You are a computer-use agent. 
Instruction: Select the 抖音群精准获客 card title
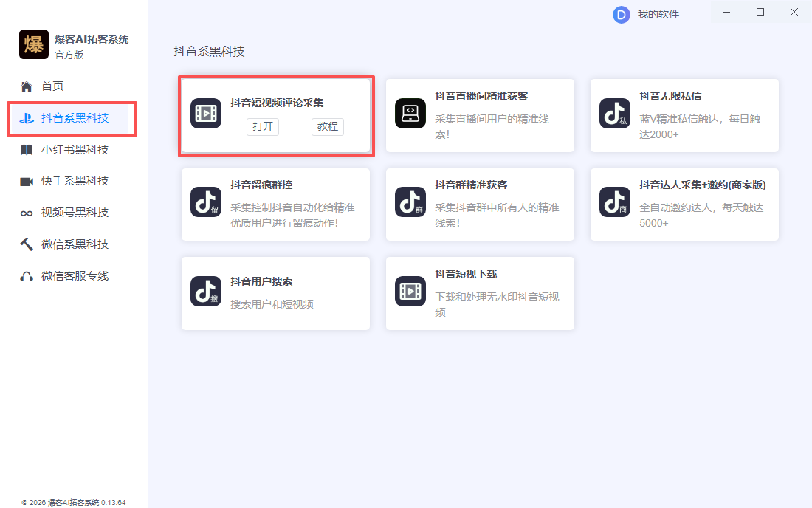[471, 185]
